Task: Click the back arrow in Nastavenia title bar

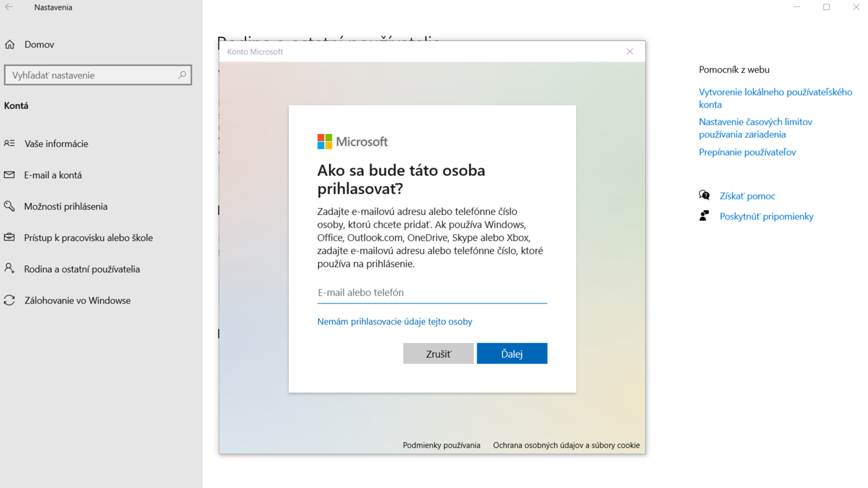Action: point(9,7)
